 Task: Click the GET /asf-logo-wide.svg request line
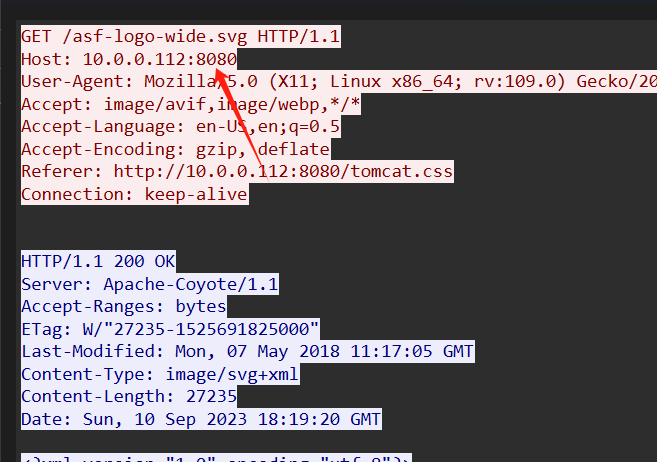pyautogui.click(x=181, y=36)
